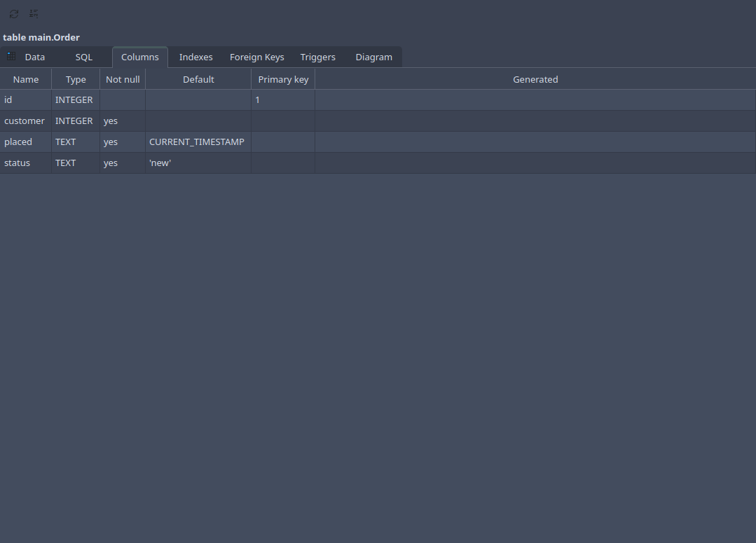
Task: Click the Generated column header
Action: point(535,80)
